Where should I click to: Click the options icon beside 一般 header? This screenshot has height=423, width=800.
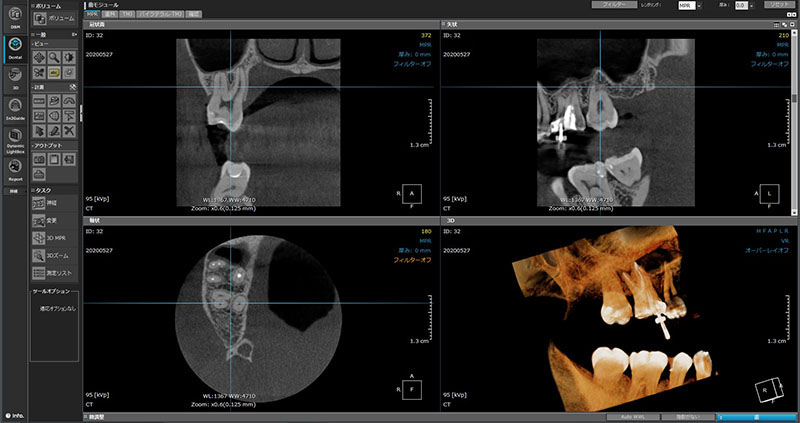pyautogui.click(x=74, y=35)
